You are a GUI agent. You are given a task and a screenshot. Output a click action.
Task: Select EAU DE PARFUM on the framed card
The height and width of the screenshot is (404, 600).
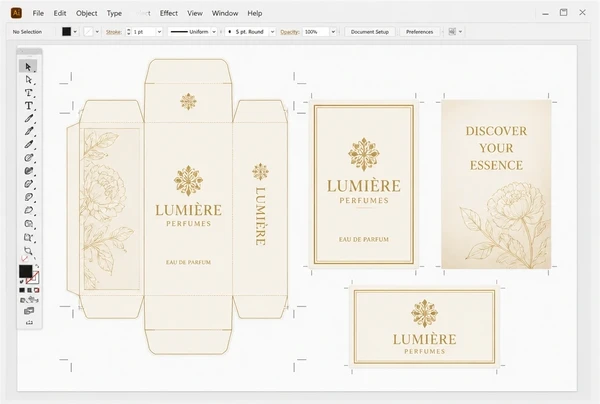pos(364,239)
